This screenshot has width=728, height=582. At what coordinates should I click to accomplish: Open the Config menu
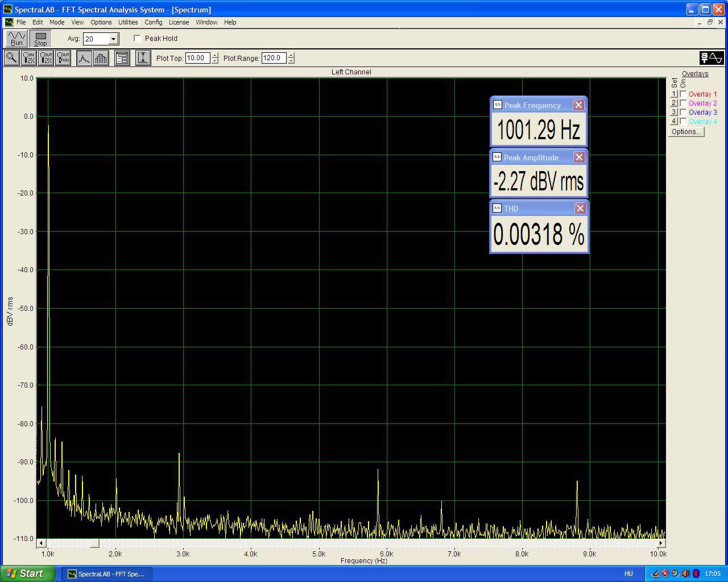pos(154,22)
